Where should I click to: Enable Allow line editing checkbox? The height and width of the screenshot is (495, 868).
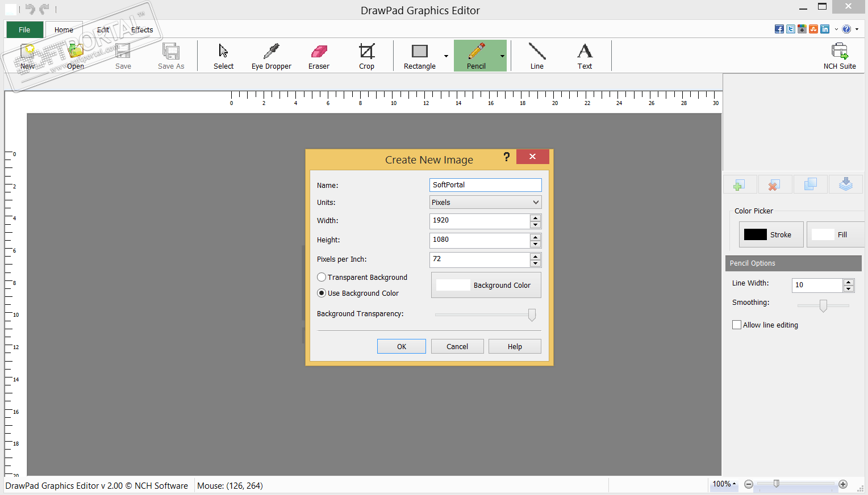(737, 325)
